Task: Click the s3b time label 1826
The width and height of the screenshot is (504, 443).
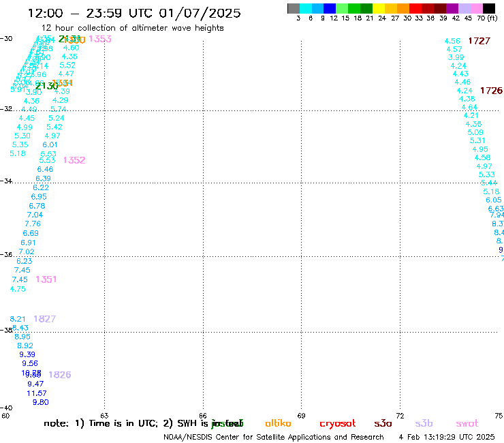Action: [60, 375]
